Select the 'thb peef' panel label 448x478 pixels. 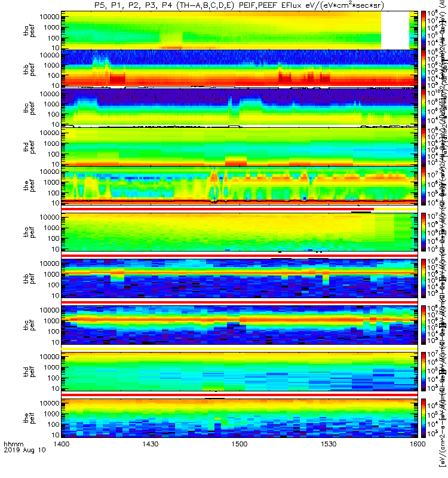29,69
